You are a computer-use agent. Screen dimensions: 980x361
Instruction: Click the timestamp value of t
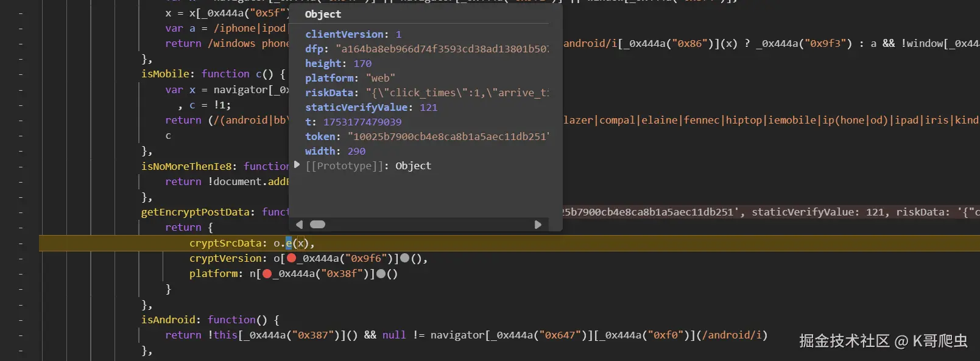(362, 122)
